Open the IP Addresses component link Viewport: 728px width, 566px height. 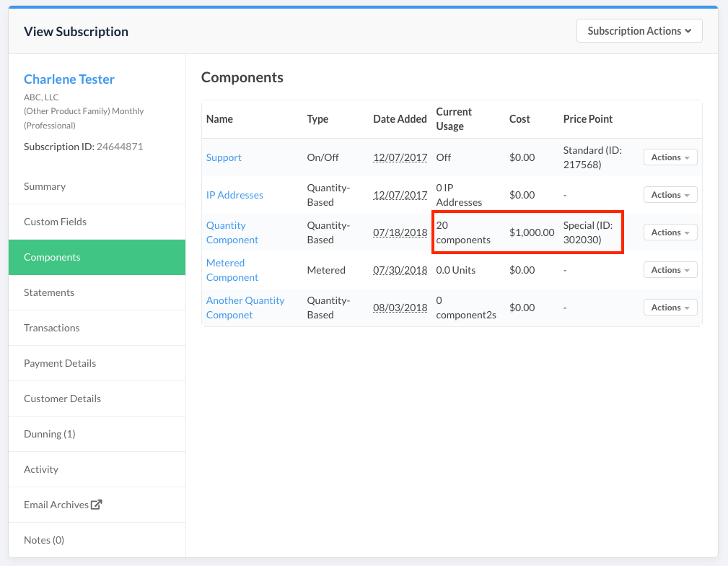pos(234,195)
